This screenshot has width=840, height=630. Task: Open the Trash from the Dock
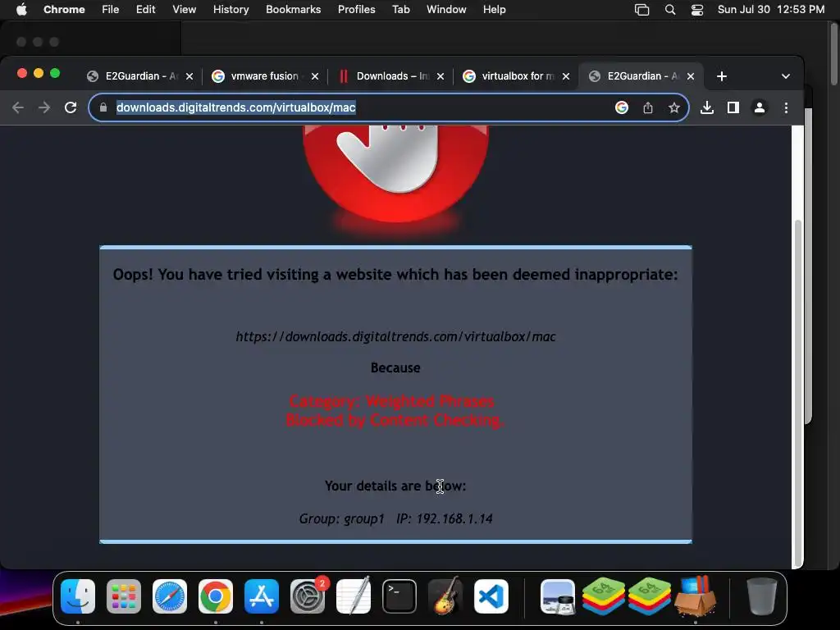pos(762,596)
